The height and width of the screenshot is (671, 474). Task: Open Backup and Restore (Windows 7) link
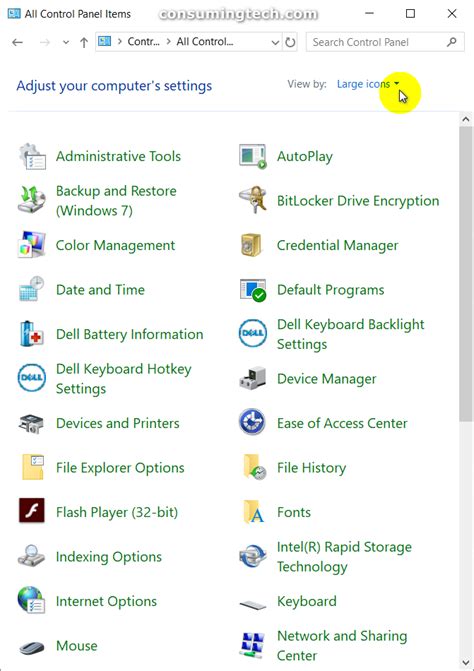[x=116, y=201]
